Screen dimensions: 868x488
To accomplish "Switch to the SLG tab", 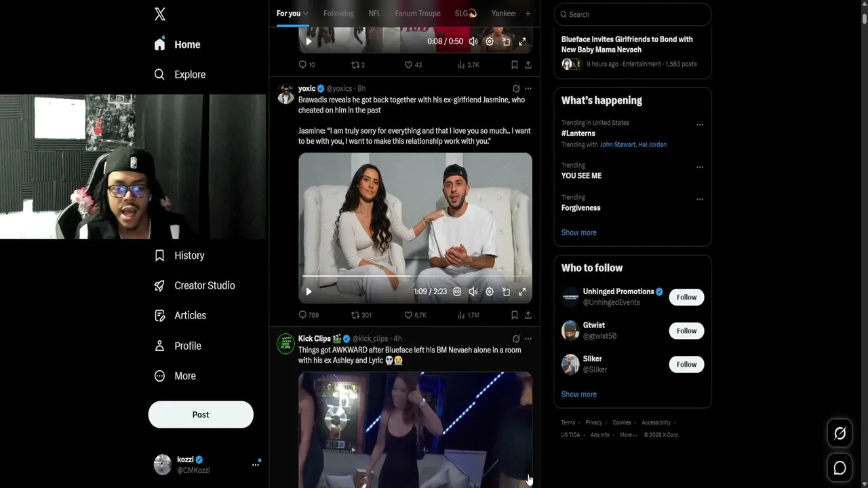I will tap(466, 14).
